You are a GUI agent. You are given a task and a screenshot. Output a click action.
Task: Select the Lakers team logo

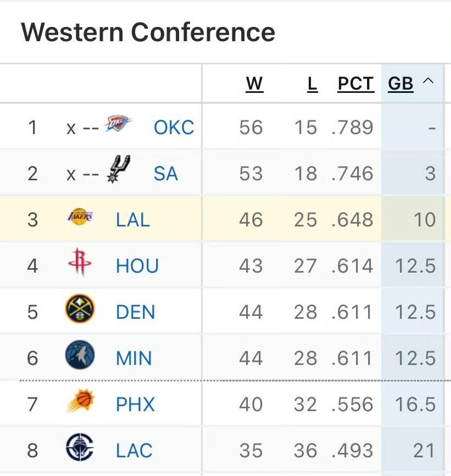(79, 218)
